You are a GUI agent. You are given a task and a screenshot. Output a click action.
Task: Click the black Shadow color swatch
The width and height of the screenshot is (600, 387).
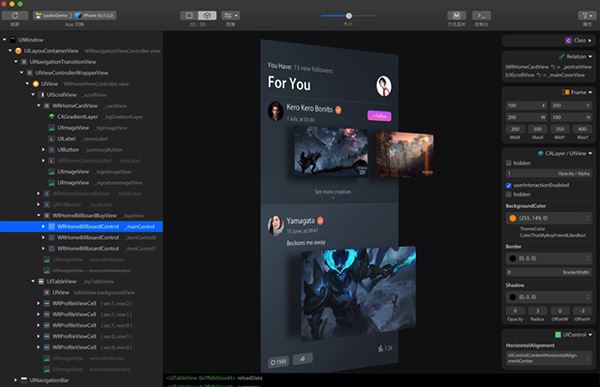click(513, 297)
